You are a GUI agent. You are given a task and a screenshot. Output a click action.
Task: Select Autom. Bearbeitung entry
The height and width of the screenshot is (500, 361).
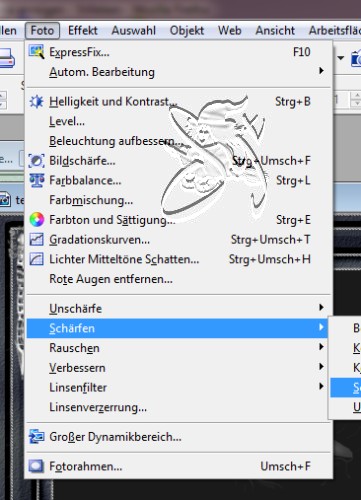[180, 72]
